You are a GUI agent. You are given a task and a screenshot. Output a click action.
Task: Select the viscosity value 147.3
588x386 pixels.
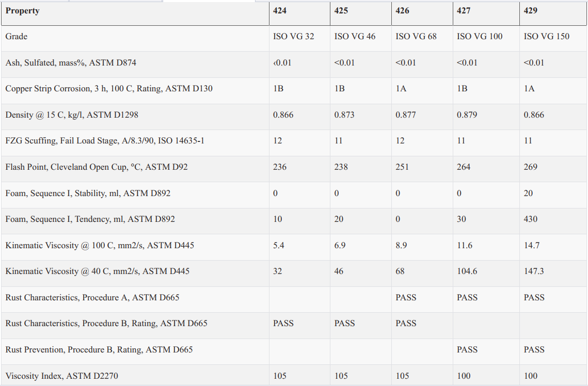click(534, 271)
